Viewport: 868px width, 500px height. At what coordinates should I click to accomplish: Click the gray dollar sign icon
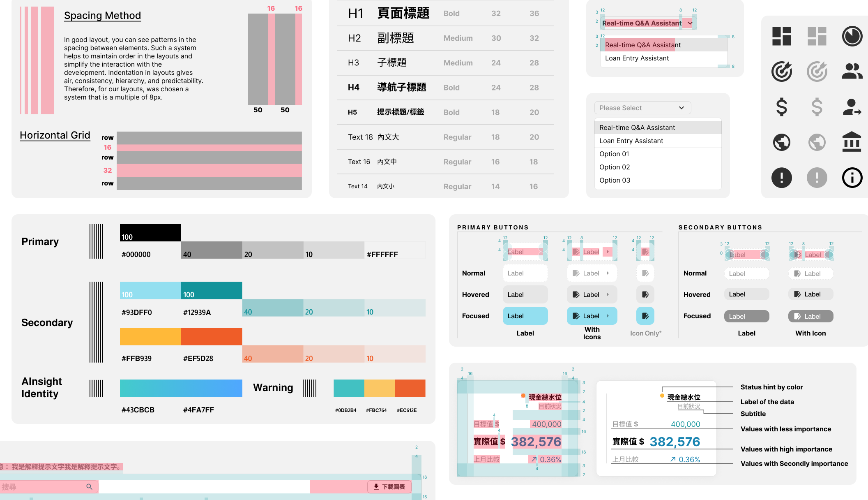pyautogui.click(x=817, y=107)
